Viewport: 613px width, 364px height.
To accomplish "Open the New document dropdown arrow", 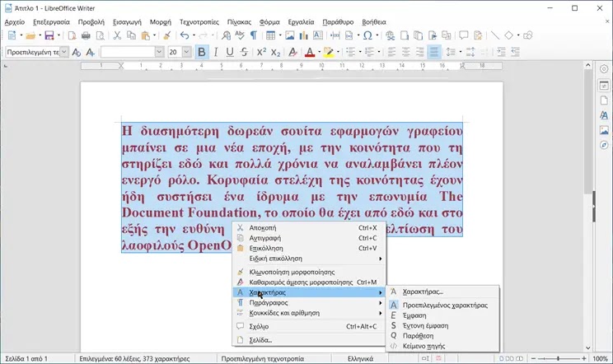I will 21,35.
